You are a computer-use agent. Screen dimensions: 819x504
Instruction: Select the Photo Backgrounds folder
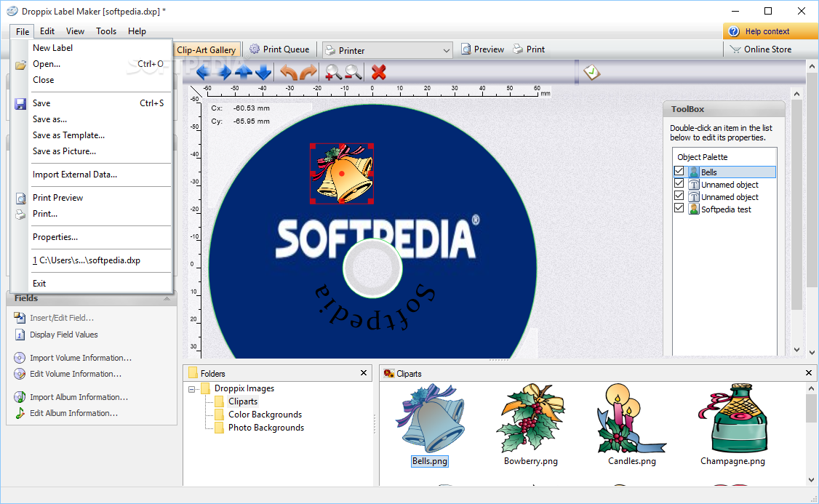click(x=266, y=428)
